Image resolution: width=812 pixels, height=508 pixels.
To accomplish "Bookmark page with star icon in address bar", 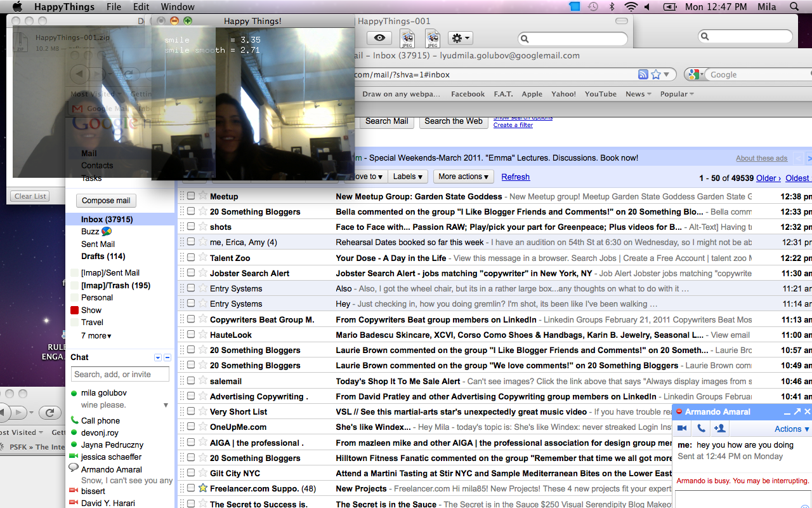I will pyautogui.click(x=656, y=74).
